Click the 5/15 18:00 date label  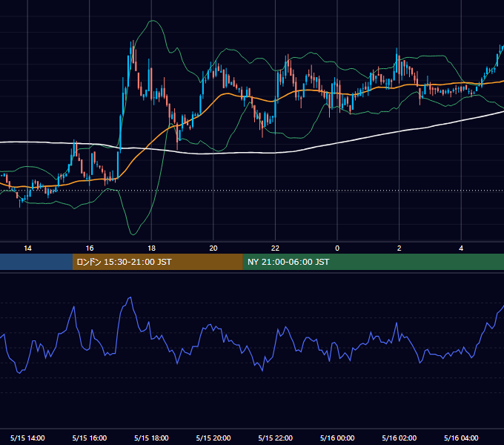pyautogui.click(x=151, y=438)
